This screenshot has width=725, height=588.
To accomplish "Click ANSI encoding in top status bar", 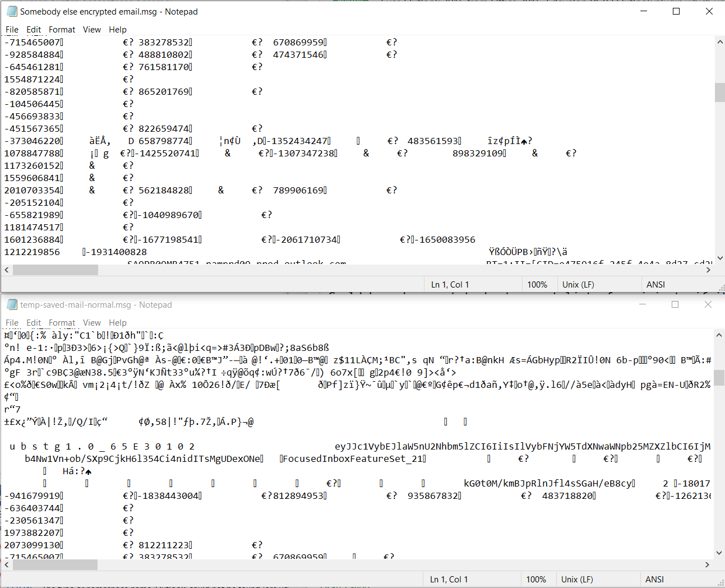I will point(655,285).
